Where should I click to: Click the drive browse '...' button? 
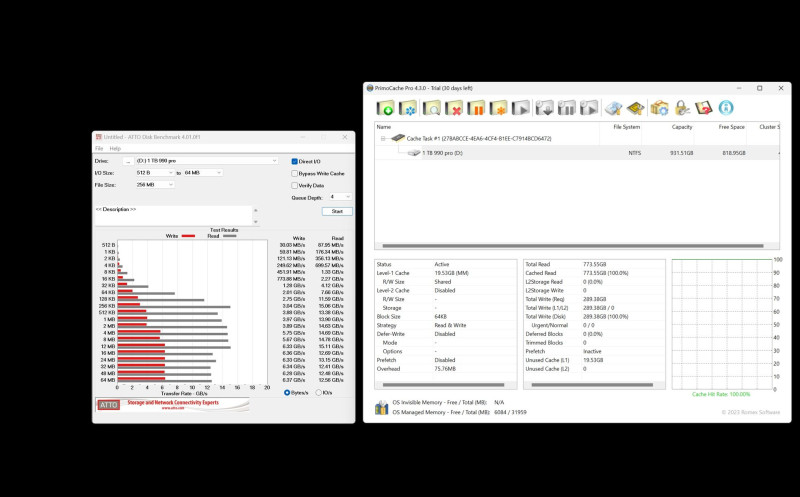point(128,161)
